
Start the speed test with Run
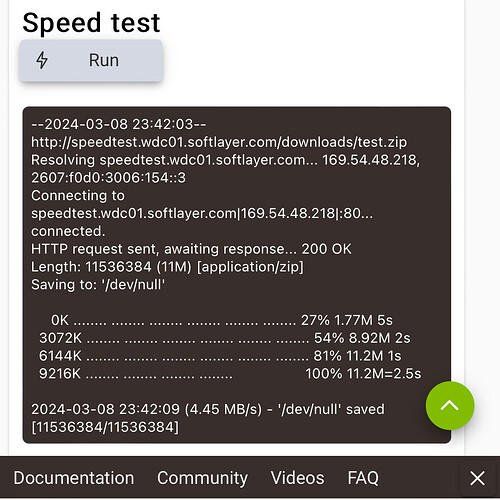[x=91, y=60]
